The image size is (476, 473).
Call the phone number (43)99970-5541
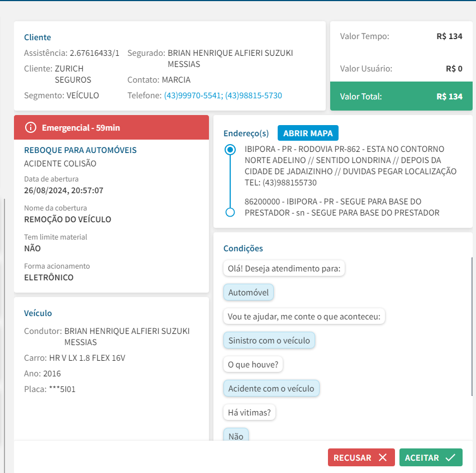click(x=193, y=95)
